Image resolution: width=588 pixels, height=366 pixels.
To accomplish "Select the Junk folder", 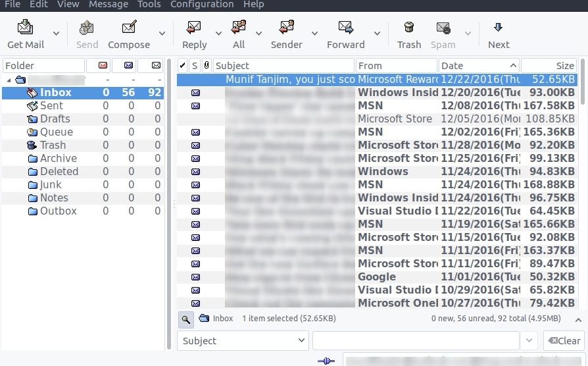I will click(83, 185).
